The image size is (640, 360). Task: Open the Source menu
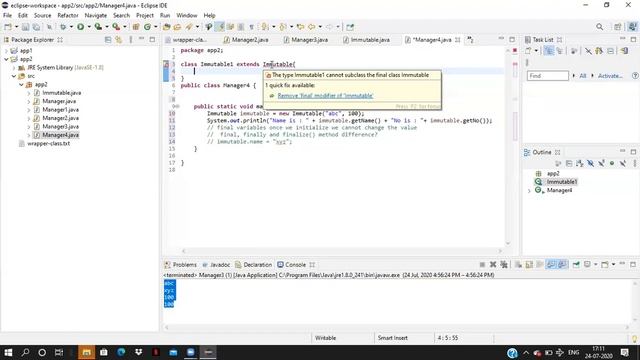pyautogui.click(x=42, y=16)
